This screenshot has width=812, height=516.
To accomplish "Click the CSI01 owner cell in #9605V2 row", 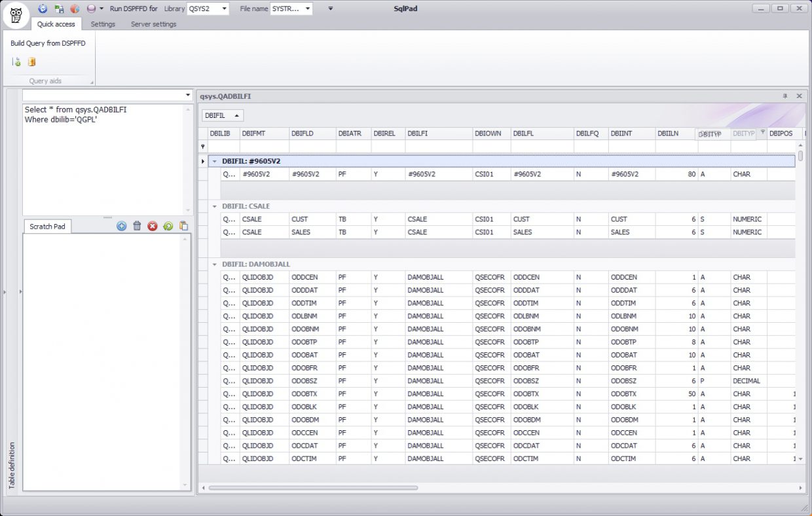I will 492,175.
